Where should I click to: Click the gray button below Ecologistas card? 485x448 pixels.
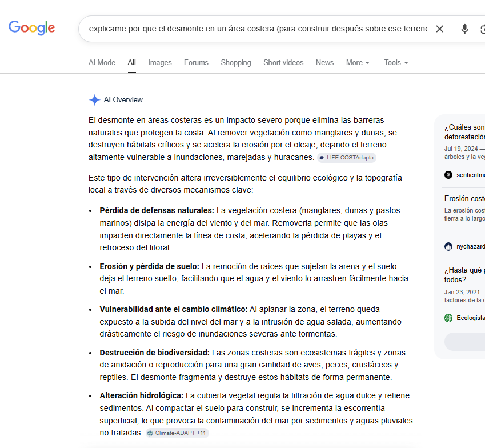pyautogui.click(x=464, y=342)
